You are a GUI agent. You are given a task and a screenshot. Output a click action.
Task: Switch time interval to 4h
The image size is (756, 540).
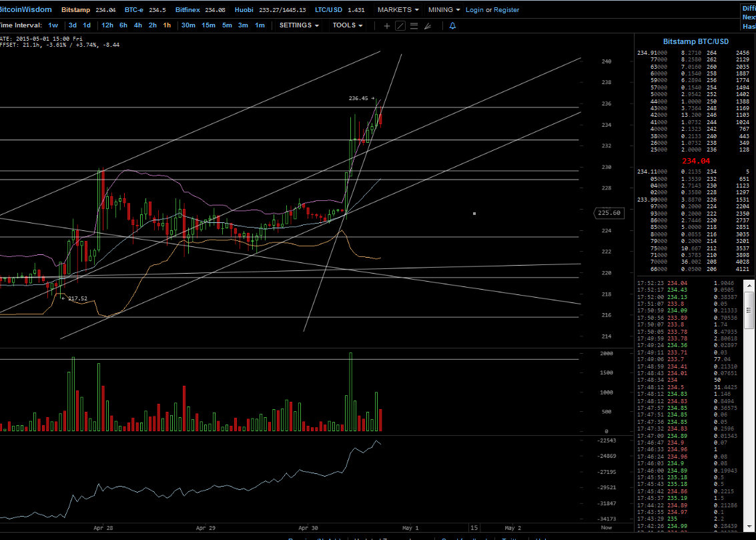click(138, 25)
